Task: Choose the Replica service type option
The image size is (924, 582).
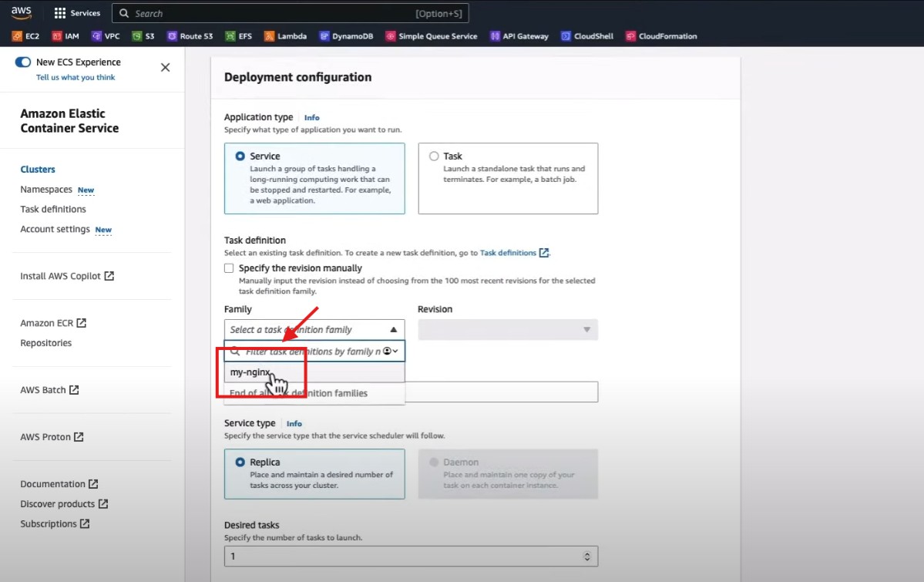Action: 240,463
